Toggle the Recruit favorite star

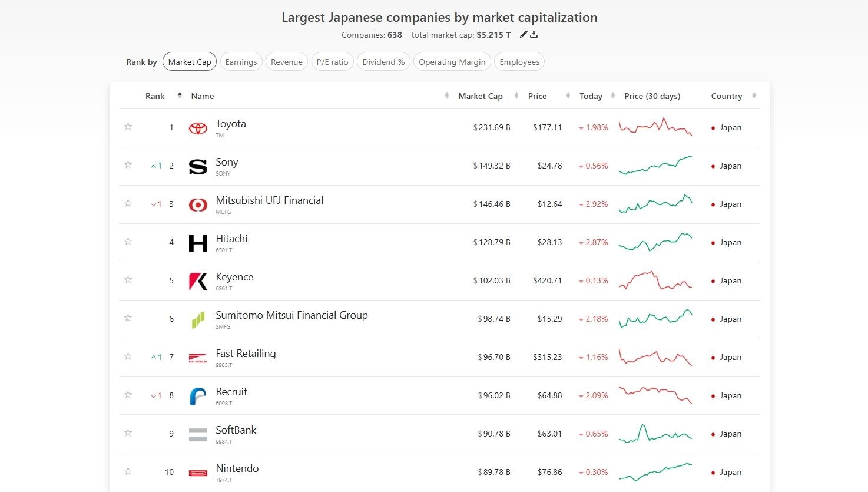click(x=128, y=394)
